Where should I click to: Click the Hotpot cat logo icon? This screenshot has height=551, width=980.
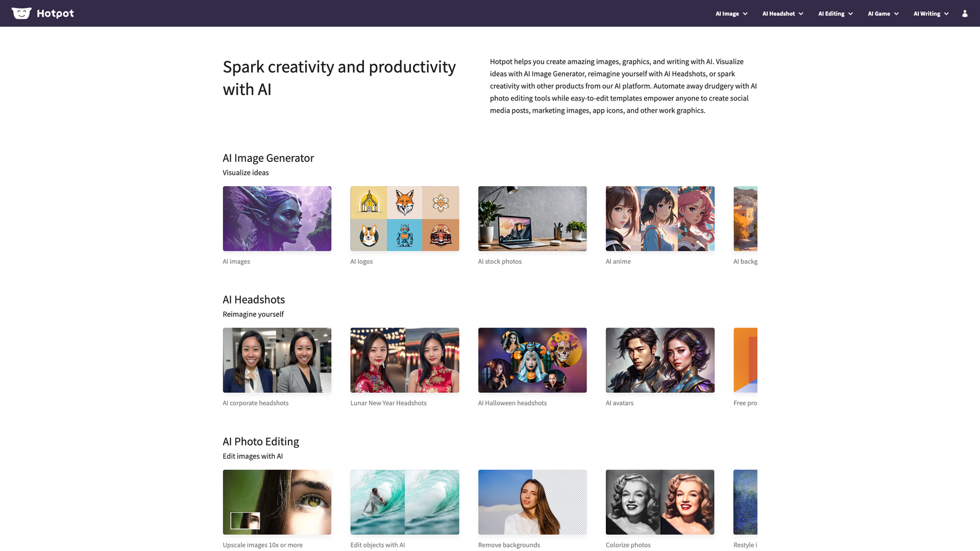21,13
